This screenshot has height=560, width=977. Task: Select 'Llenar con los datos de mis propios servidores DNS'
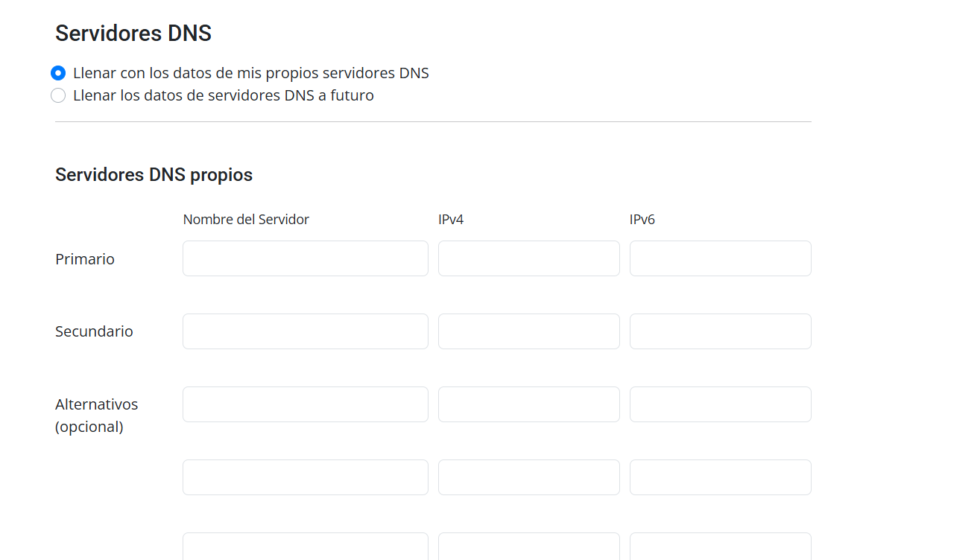pos(58,73)
